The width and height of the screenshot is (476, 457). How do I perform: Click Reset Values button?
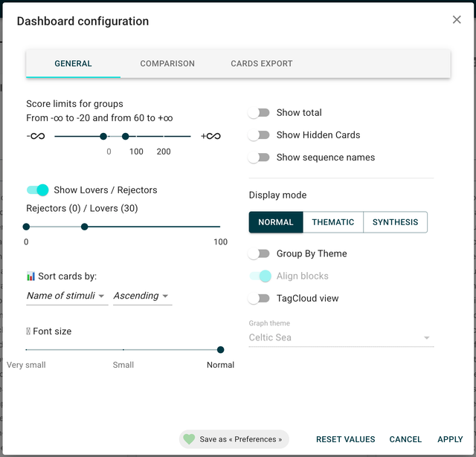pyautogui.click(x=345, y=439)
